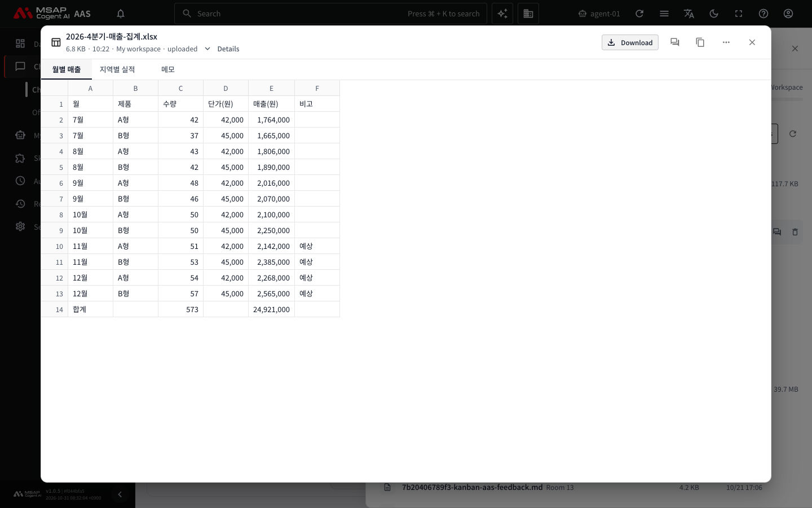Image resolution: width=812 pixels, height=508 pixels.
Task: Click the trash icon behind the preview
Action: point(795,232)
